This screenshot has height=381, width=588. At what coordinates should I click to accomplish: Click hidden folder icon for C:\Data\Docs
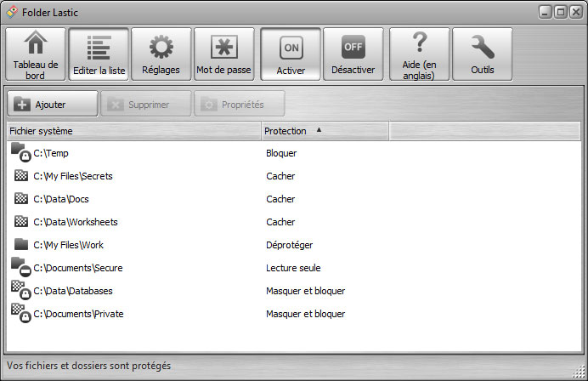[21, 198]
